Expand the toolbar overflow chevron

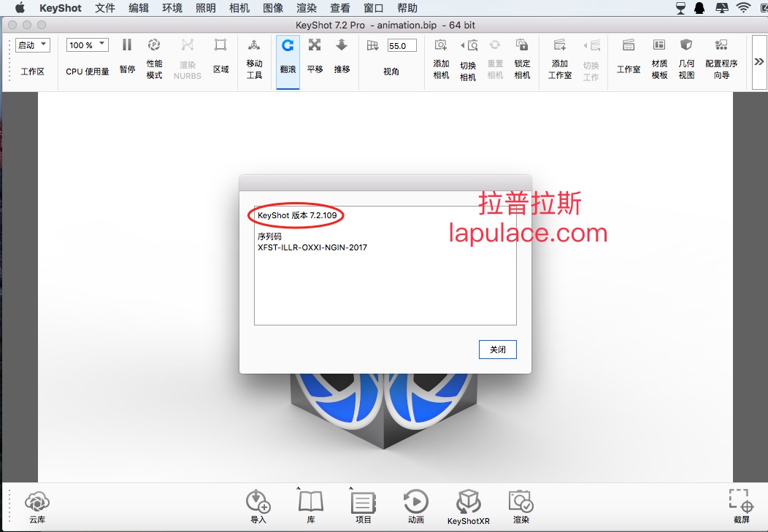click(759, 62)
